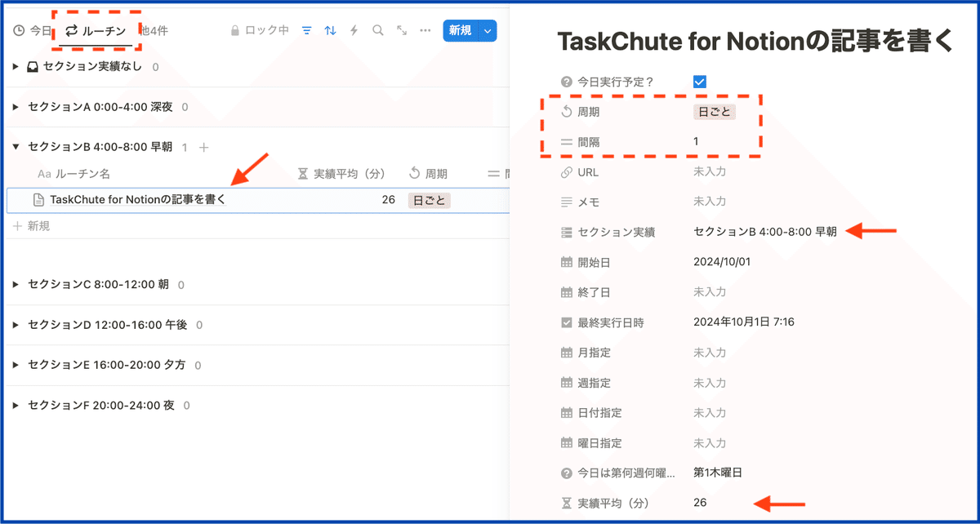Viewport: 980px width, 524px height.
Task: Click the セクション実績 property icon
Action: pos(567,232)
